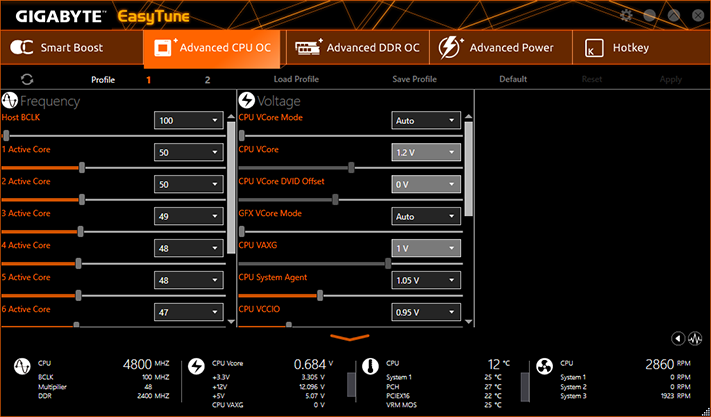
Task: Click the Default button
Action: [513, 79]
